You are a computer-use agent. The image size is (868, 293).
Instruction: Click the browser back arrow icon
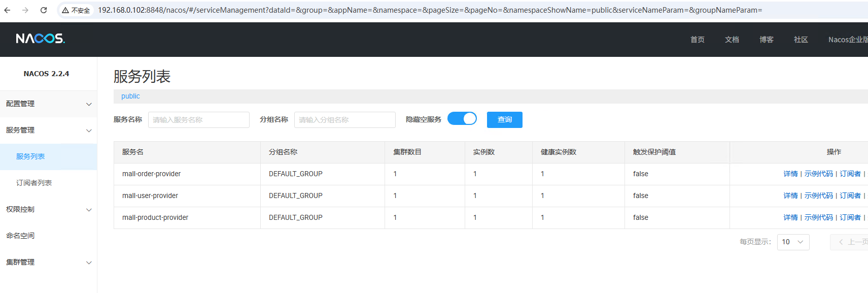click(7, 10)
